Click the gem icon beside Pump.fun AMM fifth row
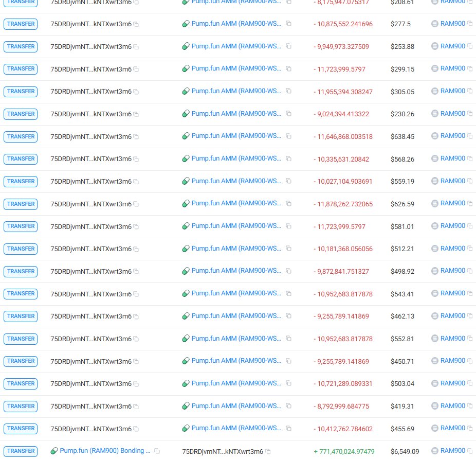Screen dimensions: 476x459 [x=186, y=91]
